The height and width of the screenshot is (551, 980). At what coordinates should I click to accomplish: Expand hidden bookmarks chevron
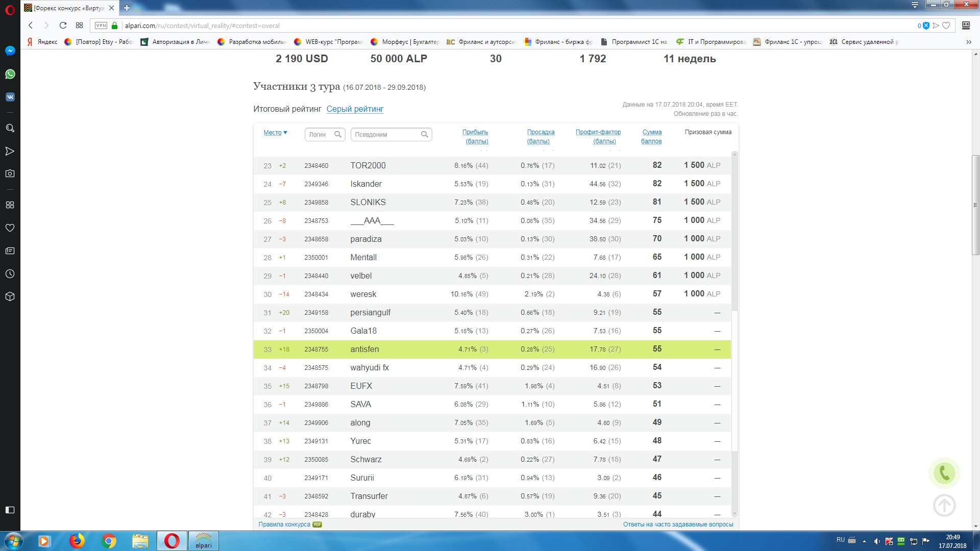click(969, 42)
